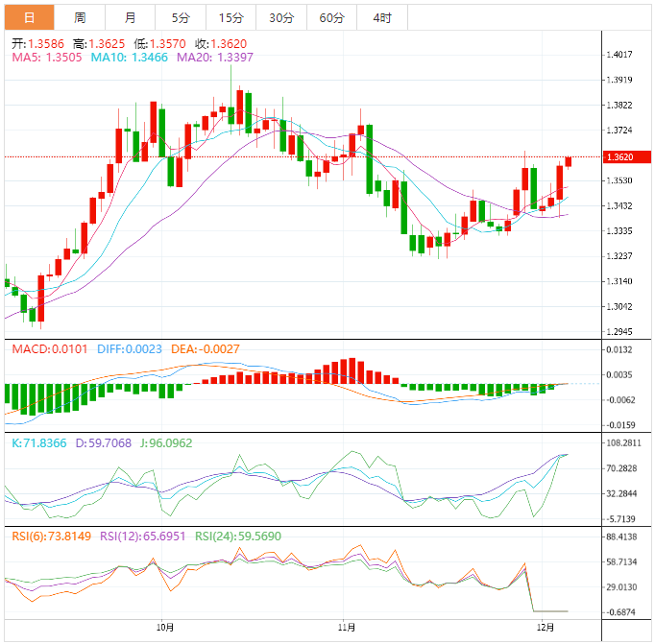Switch to 5分 timeframe tab
Viewport: 655px width, 644px height.
[x=181, y=17]
